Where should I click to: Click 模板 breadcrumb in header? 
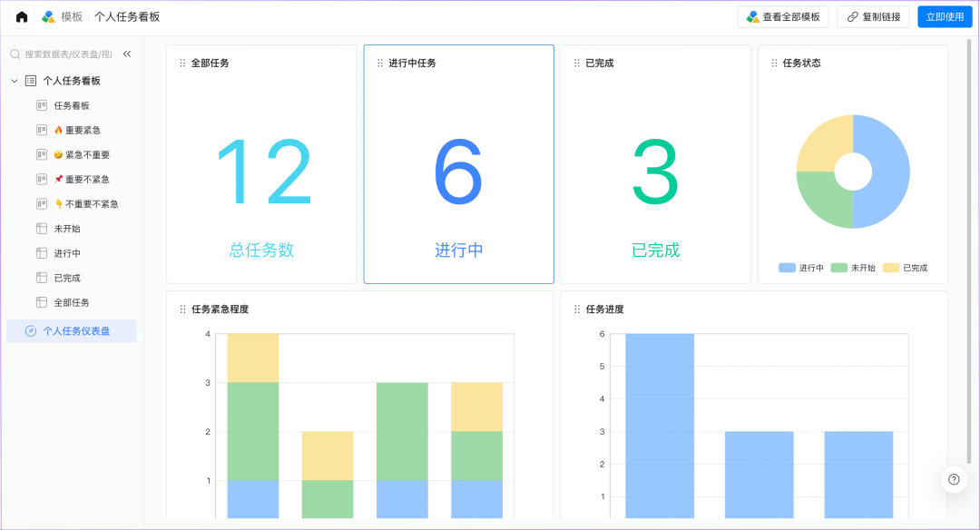(72, 16)
